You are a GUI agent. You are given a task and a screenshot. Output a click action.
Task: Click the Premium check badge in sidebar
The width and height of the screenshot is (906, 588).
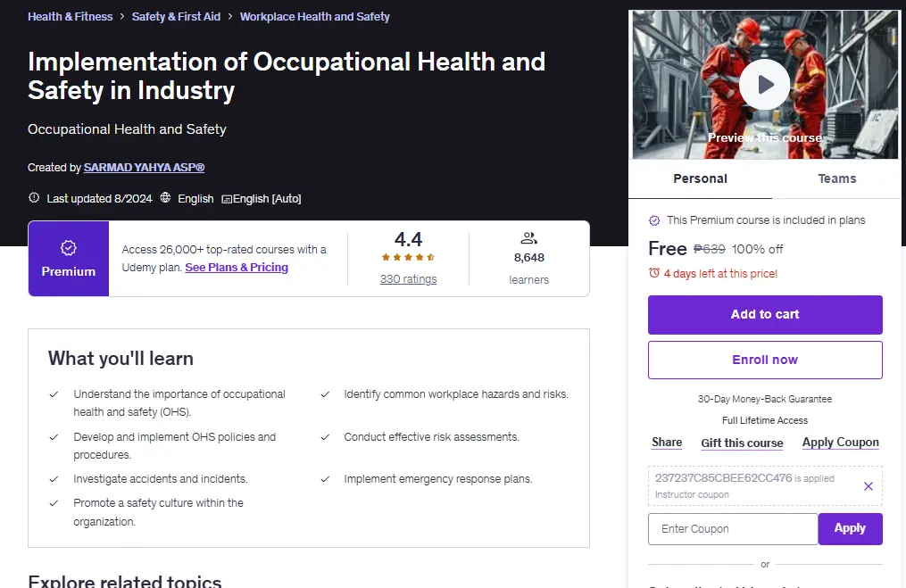click(654, 220)
